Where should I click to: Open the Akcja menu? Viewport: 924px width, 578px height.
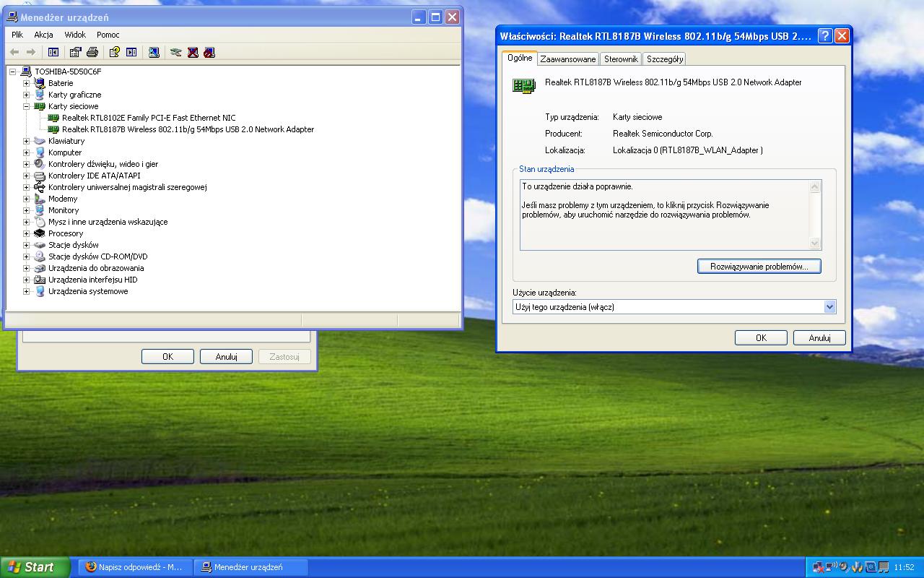(43, 35)
